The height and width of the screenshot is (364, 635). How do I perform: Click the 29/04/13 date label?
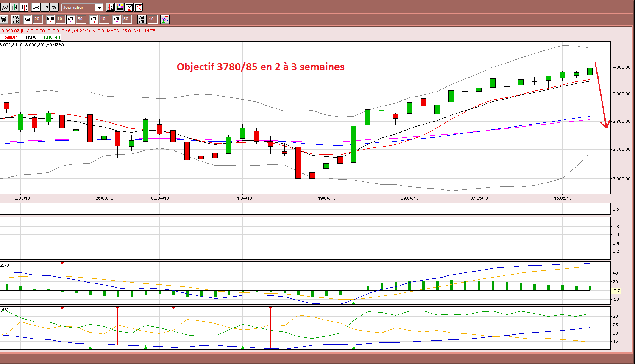[x=410, y=198]
